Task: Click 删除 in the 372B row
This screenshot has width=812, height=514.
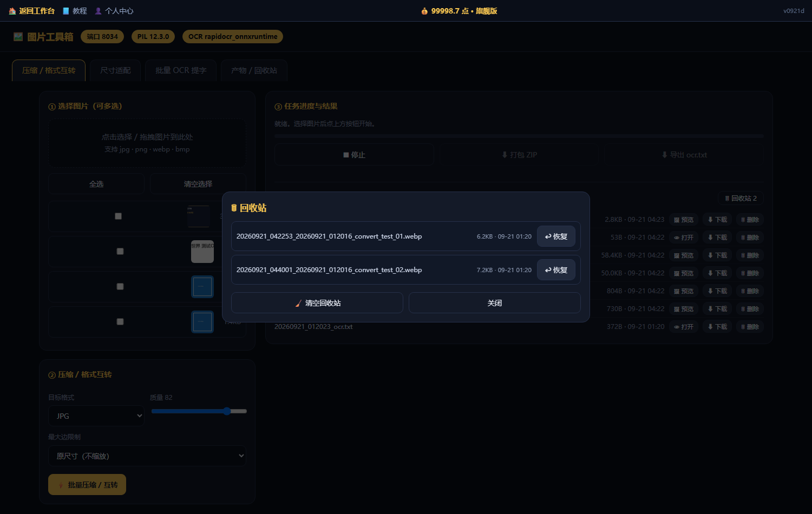Action: [749, 327]
